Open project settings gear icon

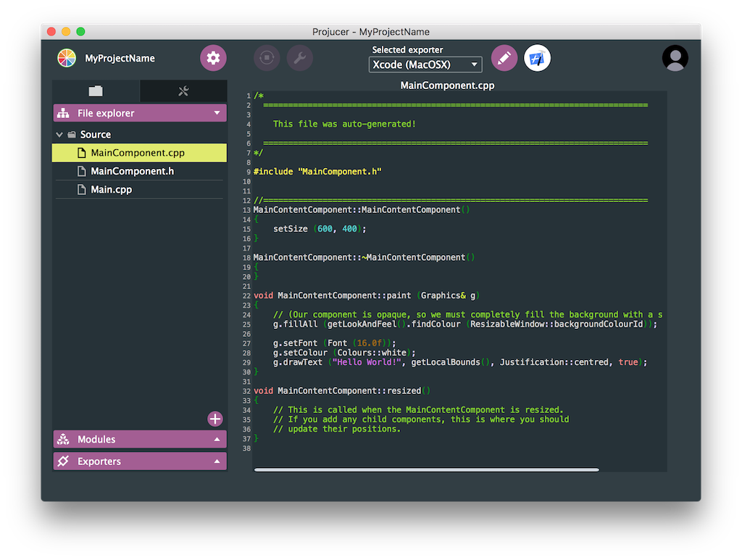pos(213,58)
